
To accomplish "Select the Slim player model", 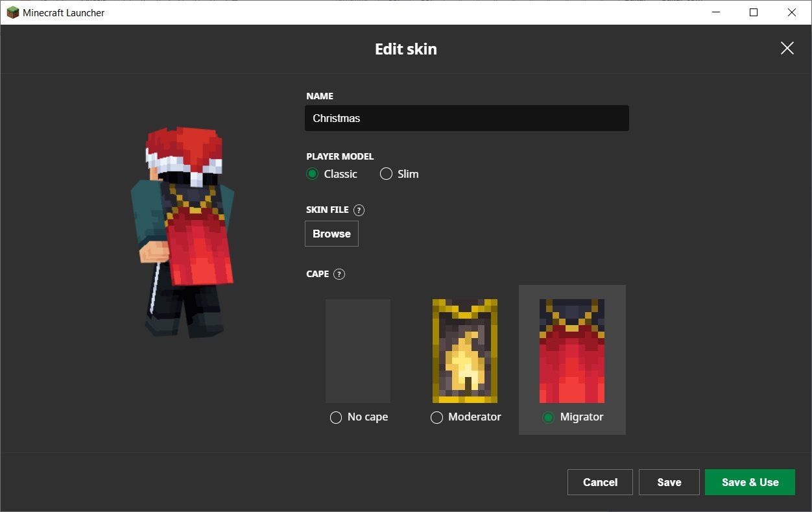I will [x=386, y=174].
